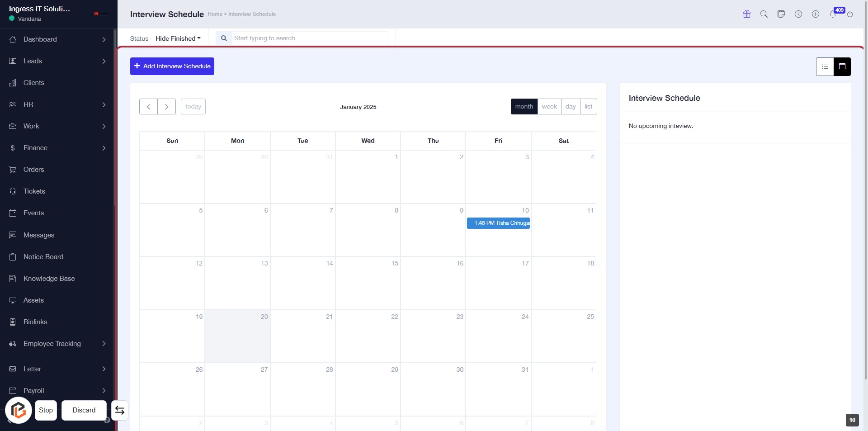Open the Hide Finished status dropdown

click(178, 38)
